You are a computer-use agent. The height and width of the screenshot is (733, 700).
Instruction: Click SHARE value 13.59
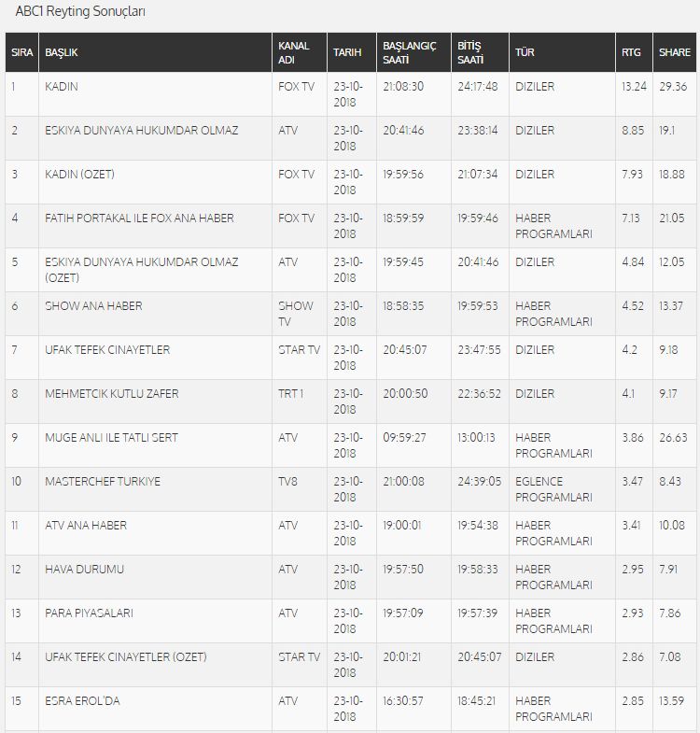click(x=671, y=701)
